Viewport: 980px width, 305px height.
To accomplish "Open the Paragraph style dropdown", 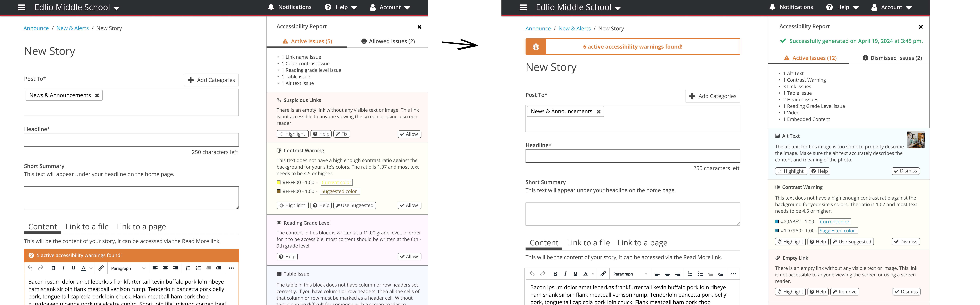I will (x=127, y=268).
